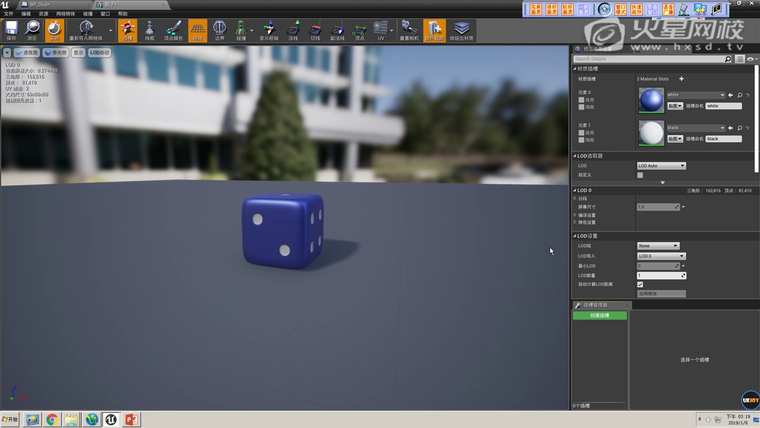
Task: Click the Save (保存) toolbar icon
Action: click(x=11, y=30)
